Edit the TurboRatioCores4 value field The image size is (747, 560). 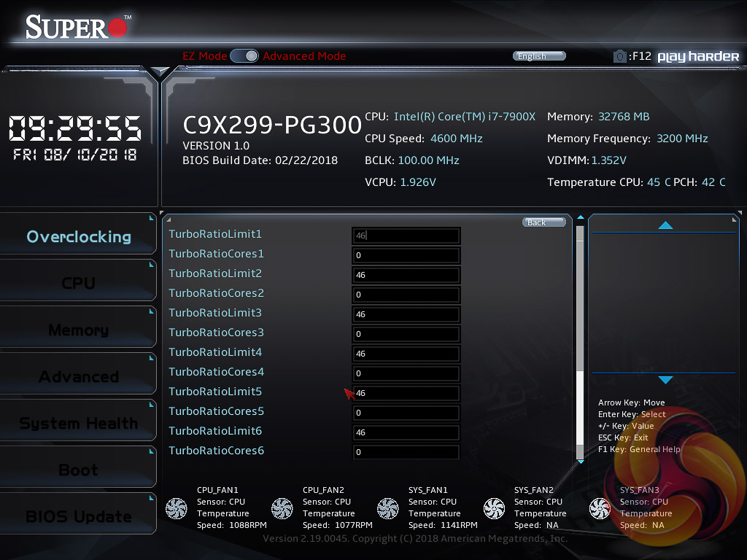406,373
